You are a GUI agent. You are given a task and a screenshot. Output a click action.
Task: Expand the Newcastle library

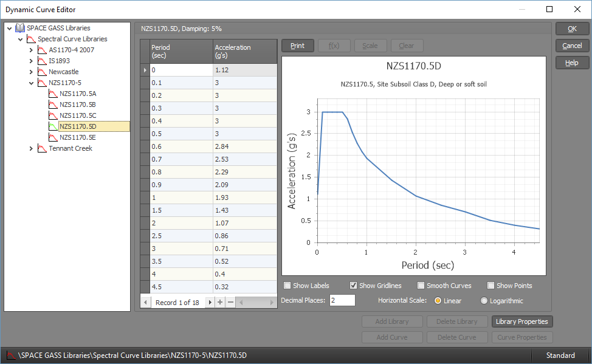[x=32, y=72]
